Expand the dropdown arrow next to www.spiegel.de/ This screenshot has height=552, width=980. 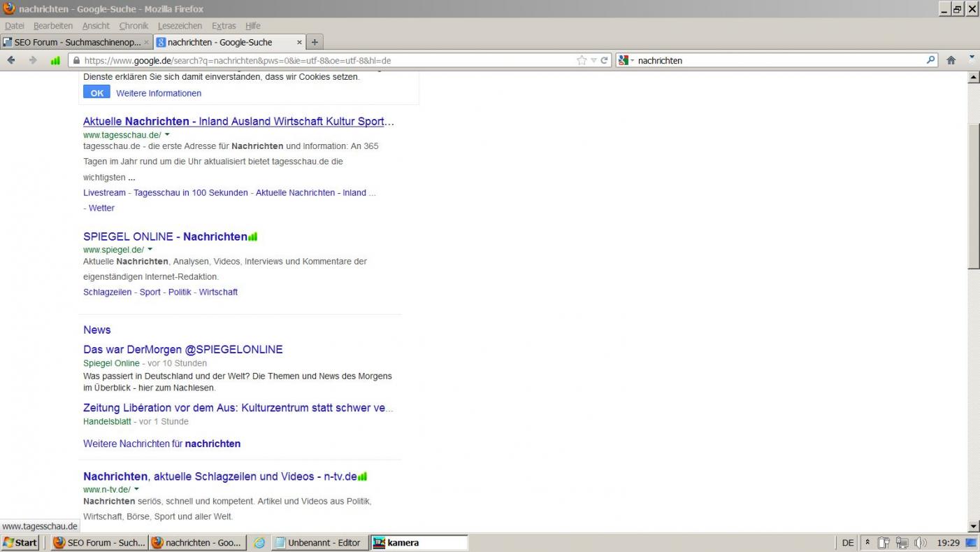150,250
